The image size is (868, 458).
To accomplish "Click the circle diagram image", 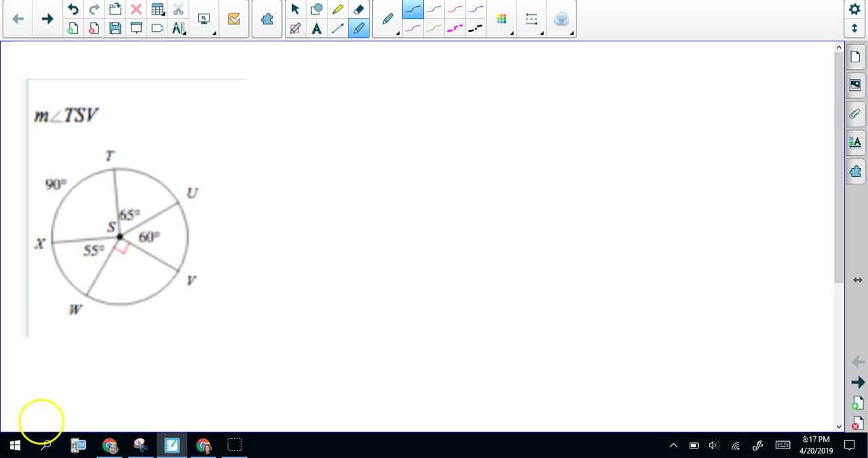I will [x=120, y=236].
